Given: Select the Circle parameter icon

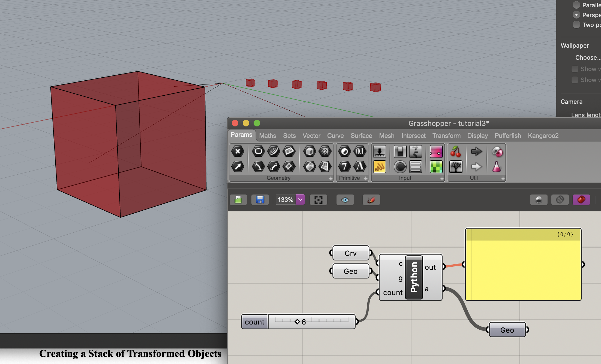Looking at the screenshot, I should coord(258,151).
